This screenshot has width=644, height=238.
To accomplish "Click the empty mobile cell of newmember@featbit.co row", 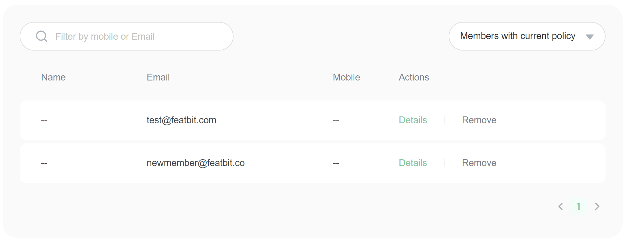I will [x=336, y=163].
